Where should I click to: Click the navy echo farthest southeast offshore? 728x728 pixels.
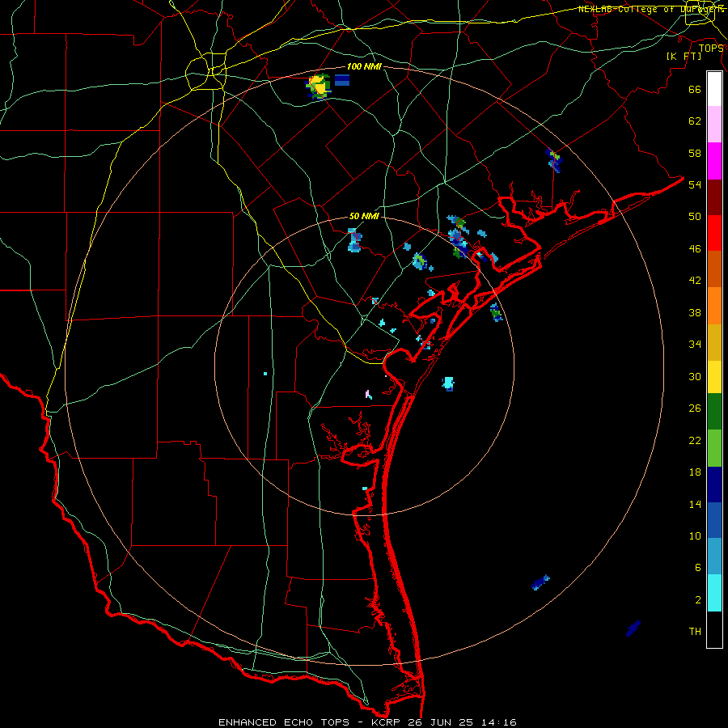tap(633, 629)
